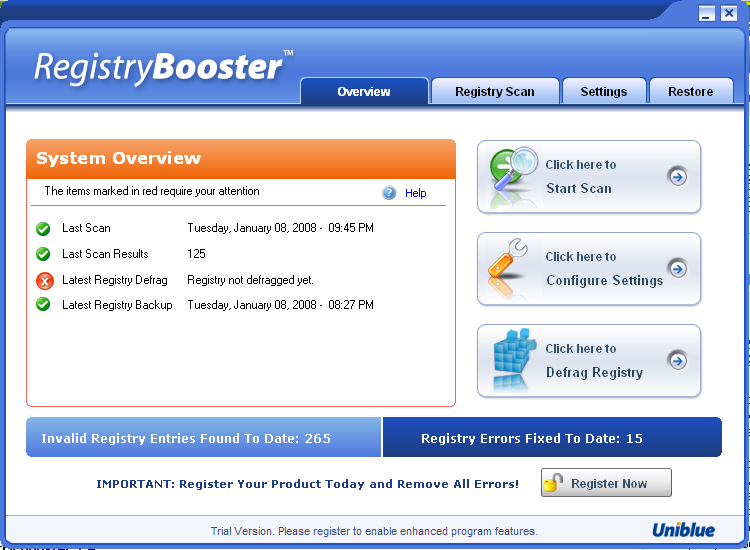
Task: Open the Settings tab
Action: (x=604, y=91)
